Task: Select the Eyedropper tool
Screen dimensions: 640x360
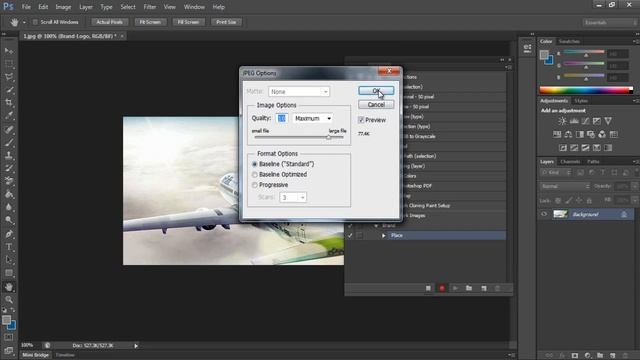Action: pos(9,116)
